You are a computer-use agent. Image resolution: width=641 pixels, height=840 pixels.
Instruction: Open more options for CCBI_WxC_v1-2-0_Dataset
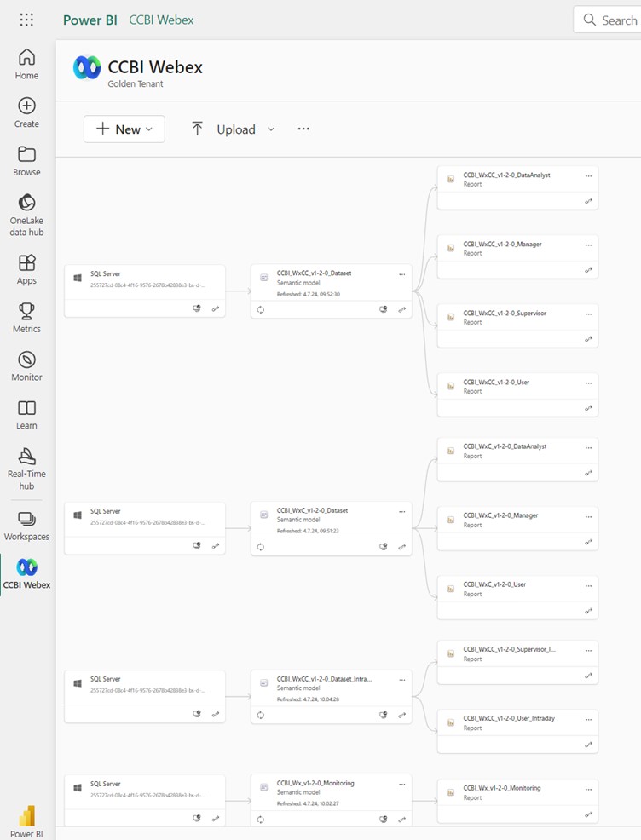[x=402, y=512]
